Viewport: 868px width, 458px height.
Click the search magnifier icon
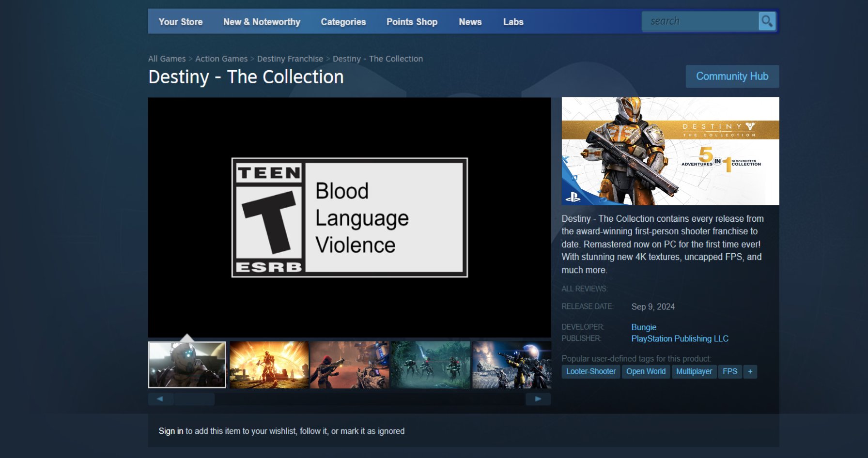[767, 21]
